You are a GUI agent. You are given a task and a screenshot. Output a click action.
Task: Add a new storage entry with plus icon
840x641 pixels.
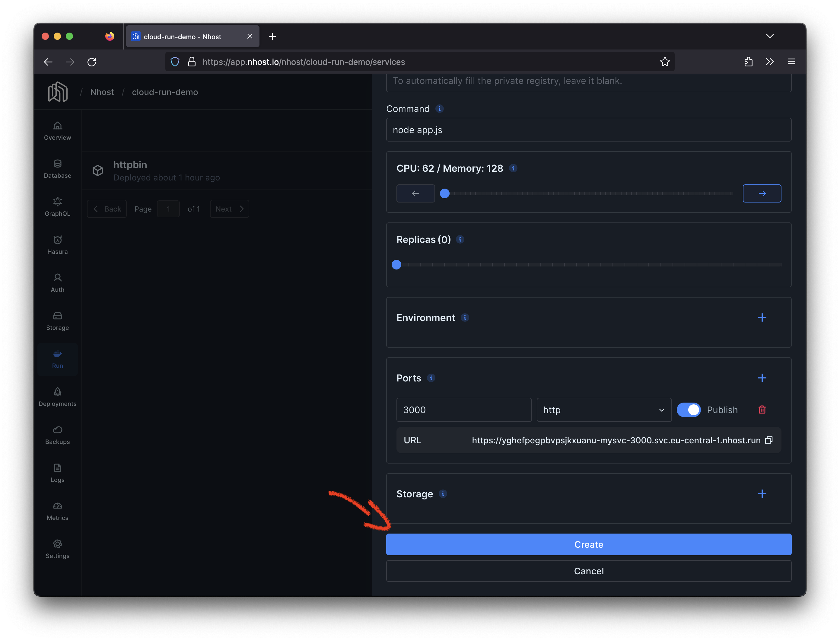click(762, 494)
